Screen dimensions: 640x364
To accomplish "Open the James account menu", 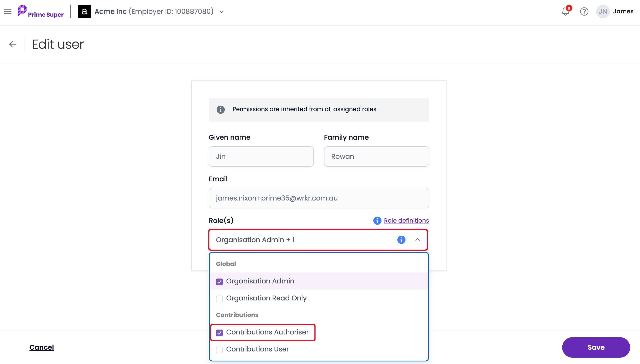I will [x=623, y=11].
